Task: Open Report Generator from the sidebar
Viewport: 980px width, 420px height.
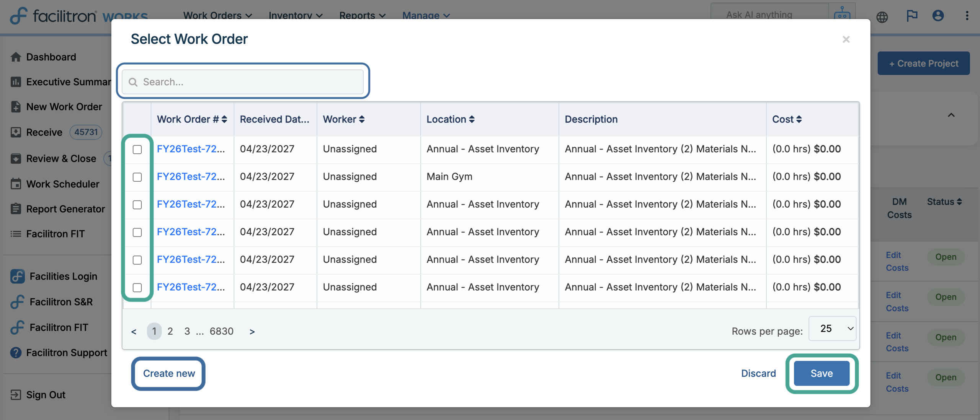Action: 57,209
